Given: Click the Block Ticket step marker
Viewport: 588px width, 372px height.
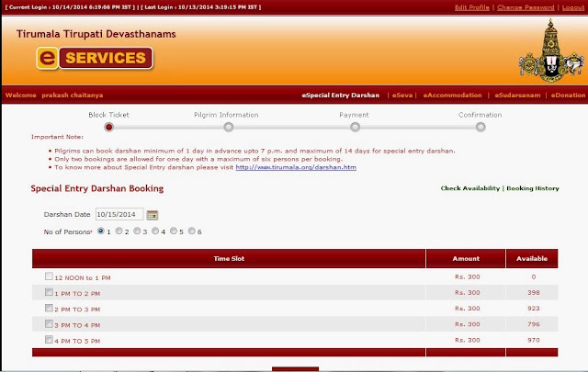Looking at the screenshot, I should [108, 127].
